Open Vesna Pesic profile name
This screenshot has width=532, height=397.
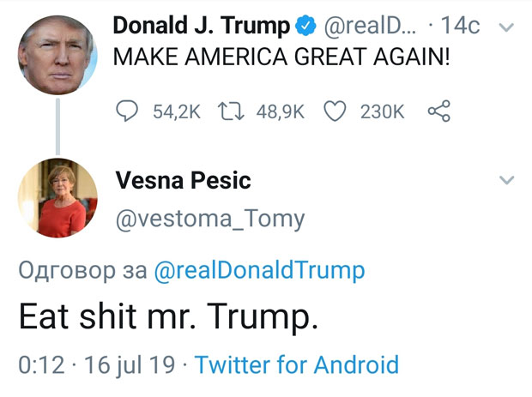tap(183, 180)
